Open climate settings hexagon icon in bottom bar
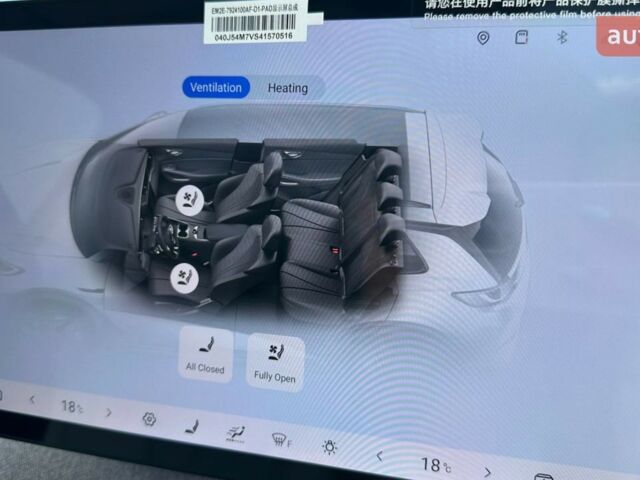 pyautogui.click(x=149, y=420)
